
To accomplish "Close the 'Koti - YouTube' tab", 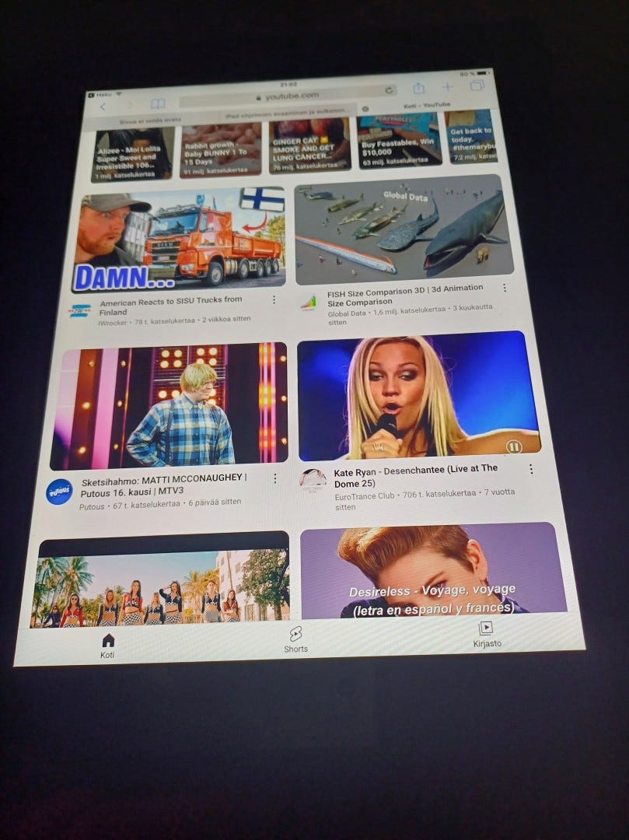I will coord(365,109).
